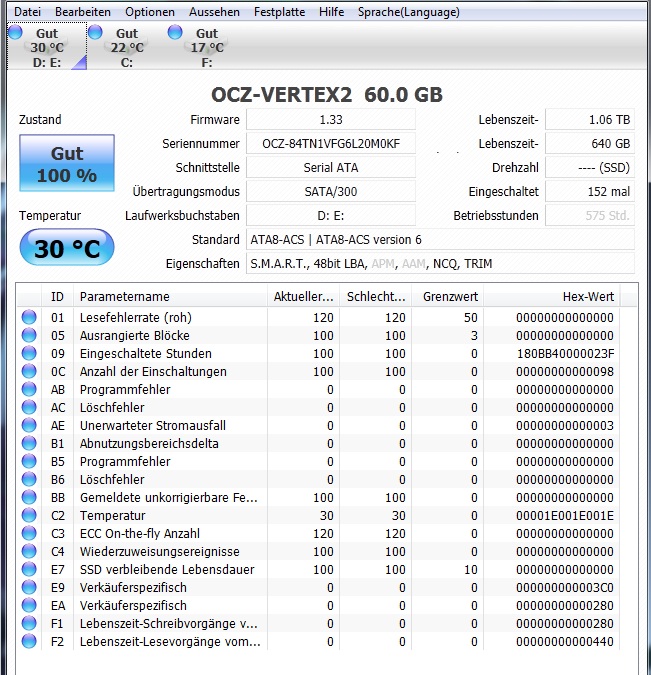Click the Grenzwert column header
651x675 pixels.
point(448,296)
